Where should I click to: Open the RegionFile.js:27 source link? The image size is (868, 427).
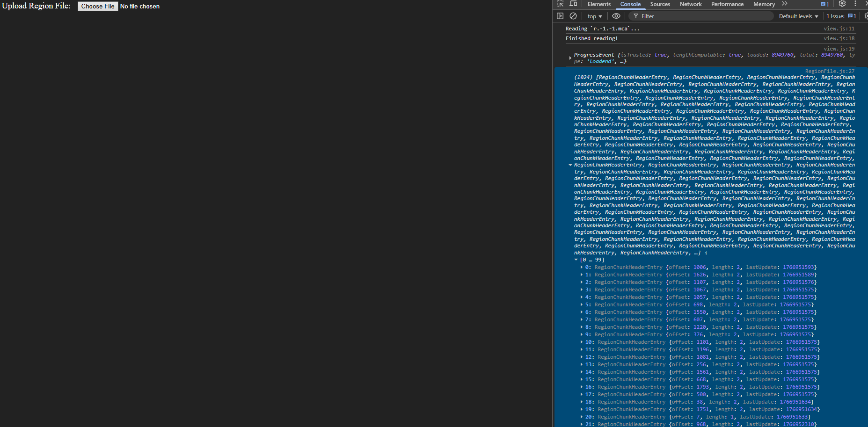pos(830,71)
